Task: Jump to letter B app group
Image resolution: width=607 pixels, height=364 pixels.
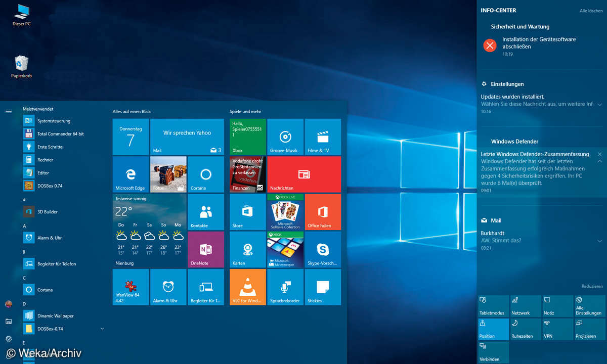Action: point(24,252)
